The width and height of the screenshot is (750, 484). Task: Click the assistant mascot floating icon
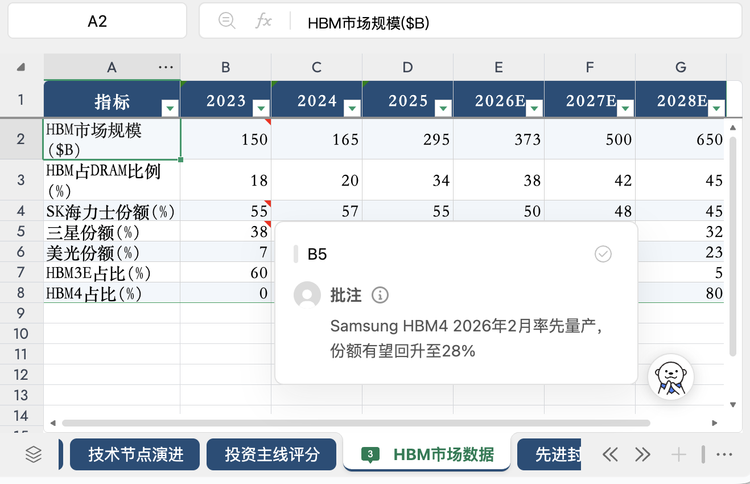pos(672,377)
